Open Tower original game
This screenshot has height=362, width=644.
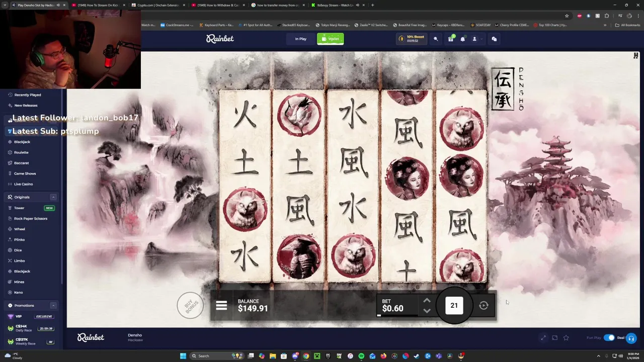click(x=19, y=208)
